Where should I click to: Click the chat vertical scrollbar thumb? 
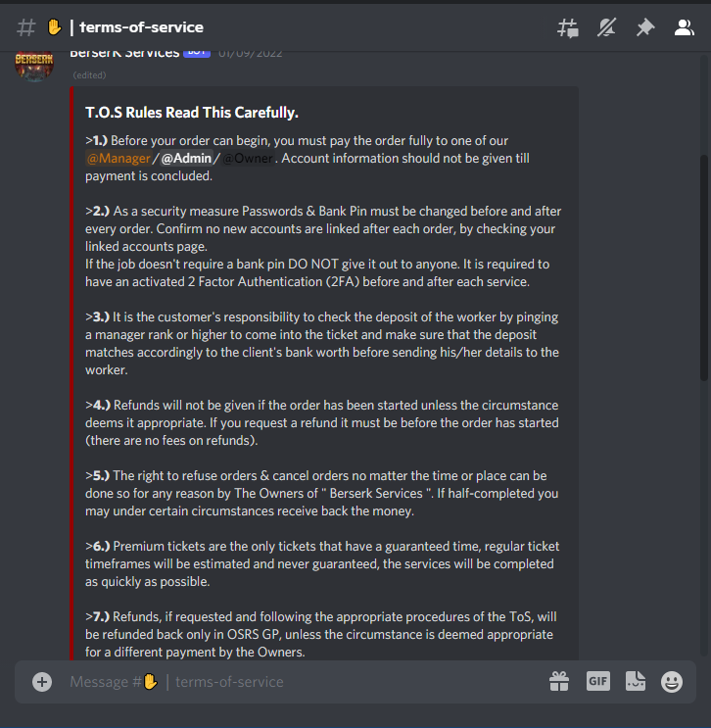click(704, 267)
